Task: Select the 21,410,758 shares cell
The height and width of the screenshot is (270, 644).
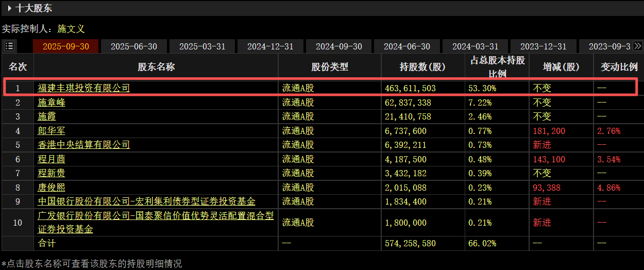Action: (x=408, y=116)
